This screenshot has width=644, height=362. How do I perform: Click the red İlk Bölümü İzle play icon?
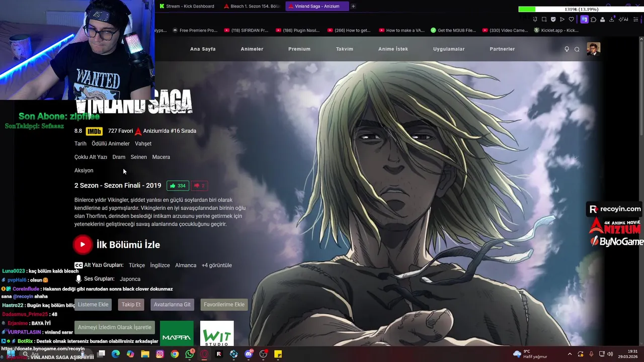(x=83, y=244)
